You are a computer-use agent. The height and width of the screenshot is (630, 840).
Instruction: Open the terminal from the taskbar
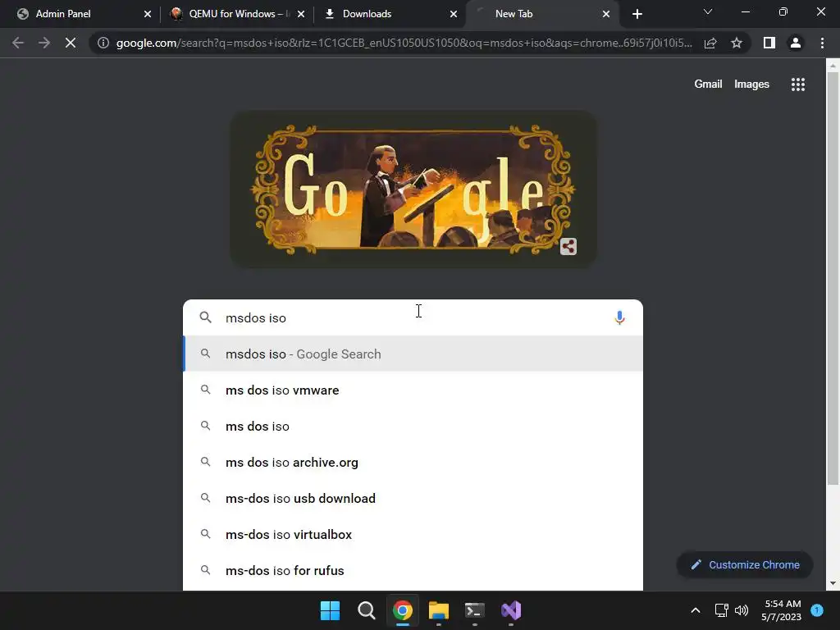(475, 610)
